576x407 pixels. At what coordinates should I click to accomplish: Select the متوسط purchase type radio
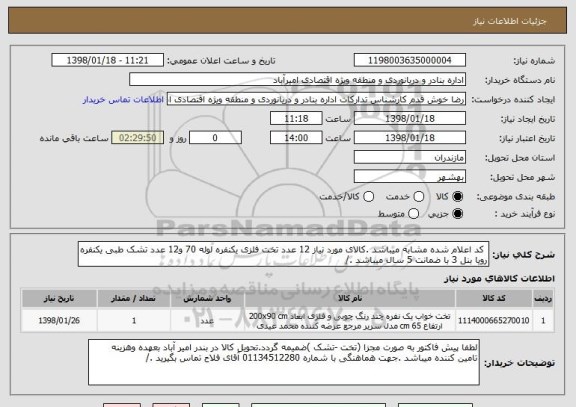point(413,214)
